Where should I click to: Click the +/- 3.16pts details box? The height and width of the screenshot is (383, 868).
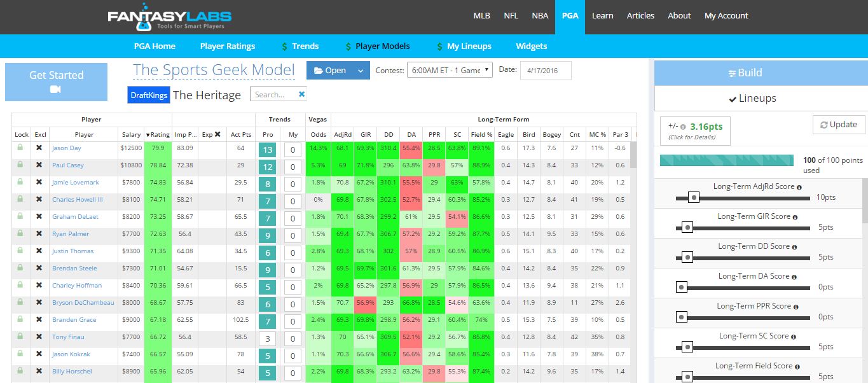click(695, 131)
